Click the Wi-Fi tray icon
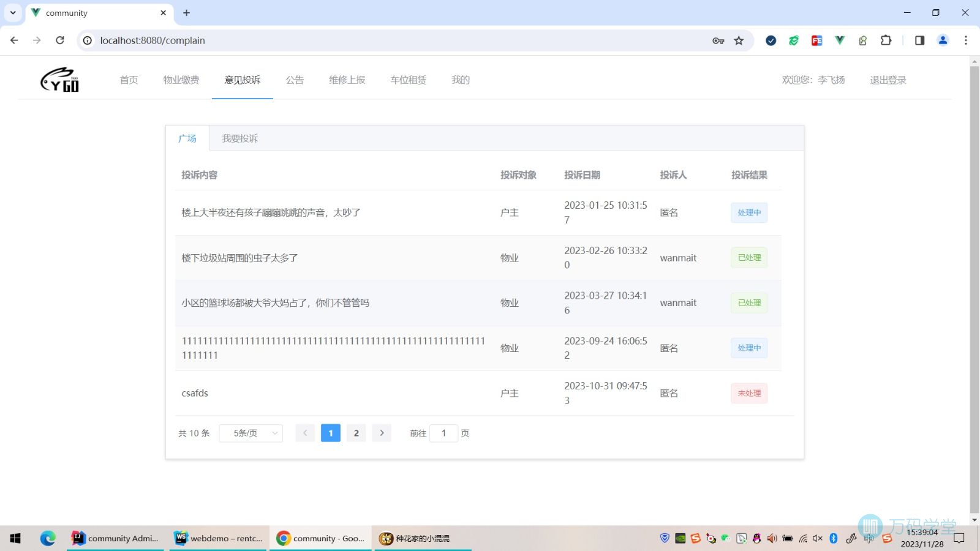This screenshot has height=551, width=980. [x=803, y=538]
